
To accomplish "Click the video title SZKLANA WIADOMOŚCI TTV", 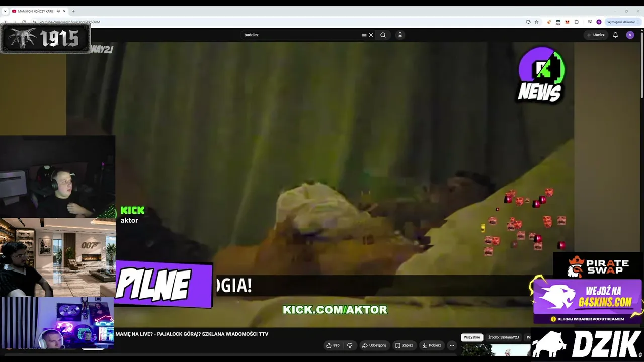I will click(x=192, y=334).
